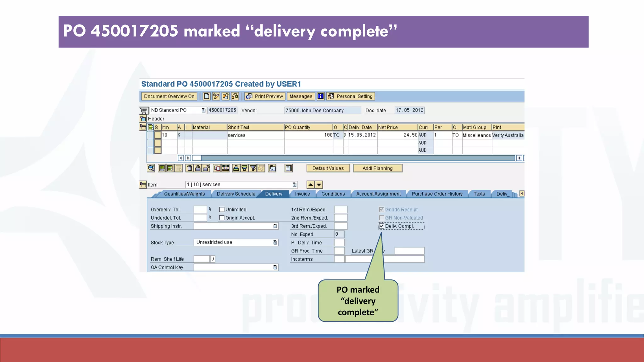
Task: Switch to the Invoice tab
Action: tap(302, 194)
